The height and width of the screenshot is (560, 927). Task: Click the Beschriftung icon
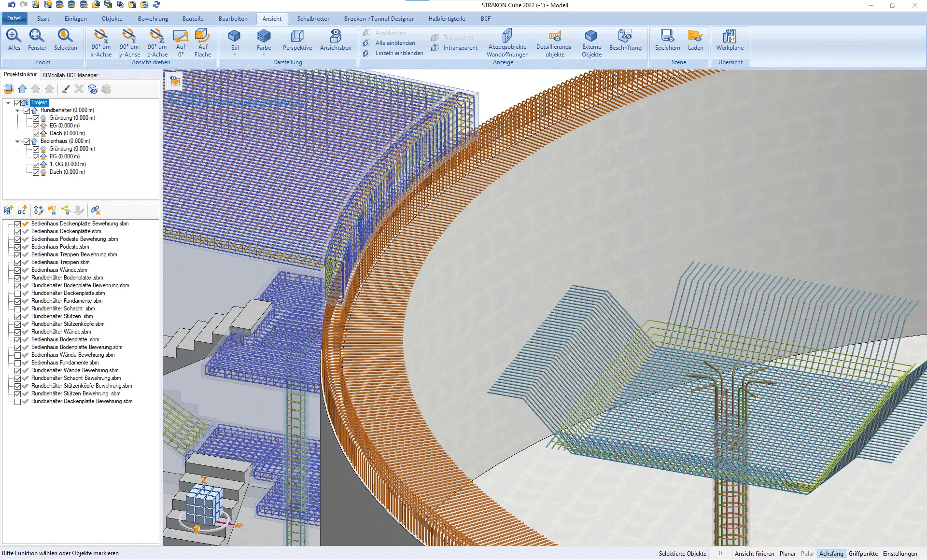coord(625,40)
